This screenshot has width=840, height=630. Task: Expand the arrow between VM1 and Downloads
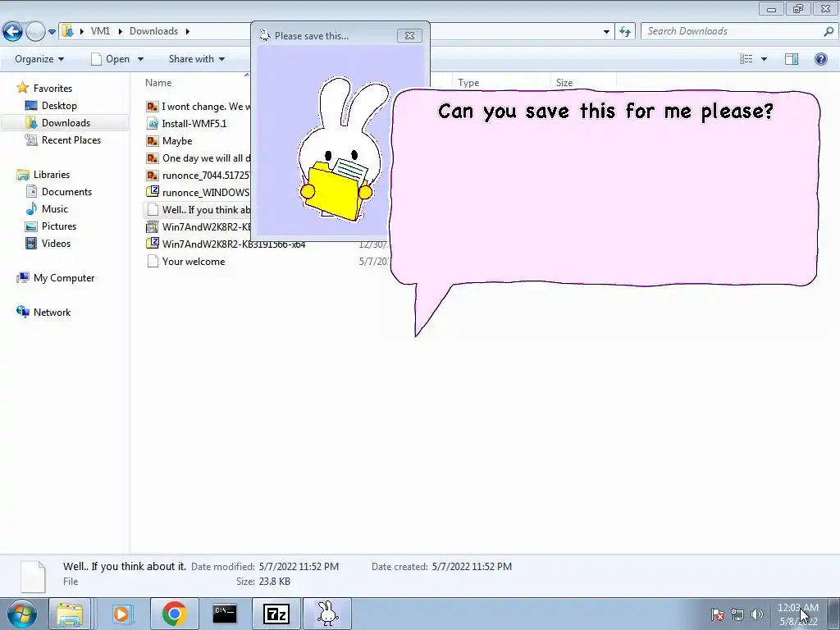click(120, 31)
